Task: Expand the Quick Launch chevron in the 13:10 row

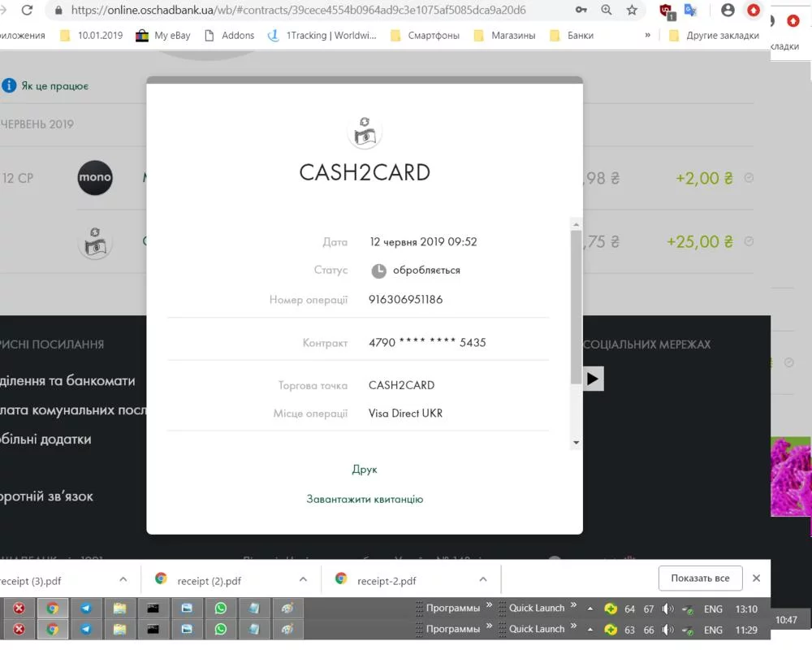Action: (573, 604)
